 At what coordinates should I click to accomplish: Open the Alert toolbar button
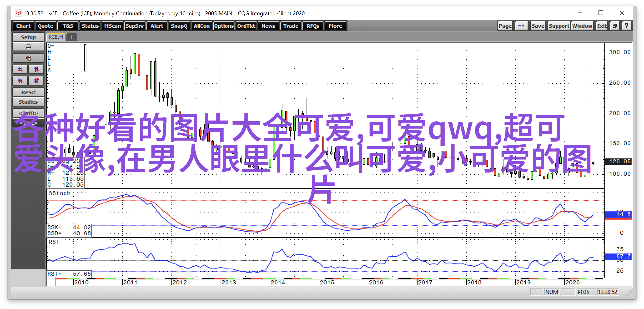(157, 26)
